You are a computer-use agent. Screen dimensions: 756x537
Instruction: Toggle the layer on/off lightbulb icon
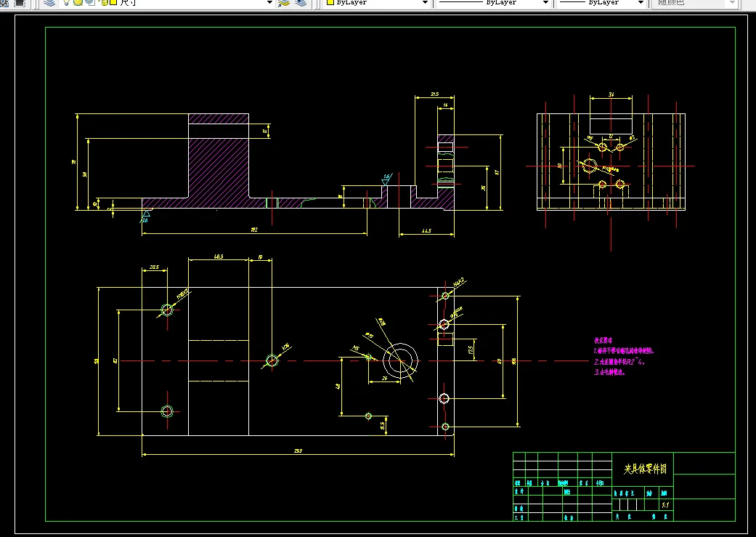(67, 2)
